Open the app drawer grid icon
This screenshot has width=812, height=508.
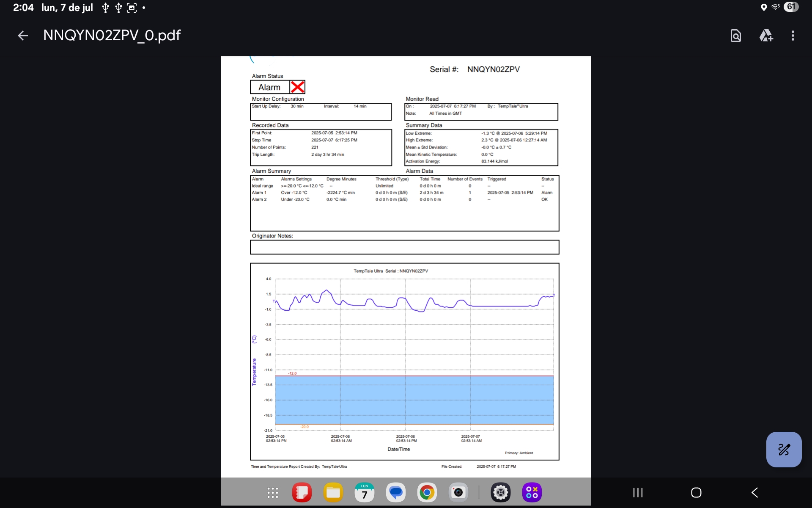point(273,492)
